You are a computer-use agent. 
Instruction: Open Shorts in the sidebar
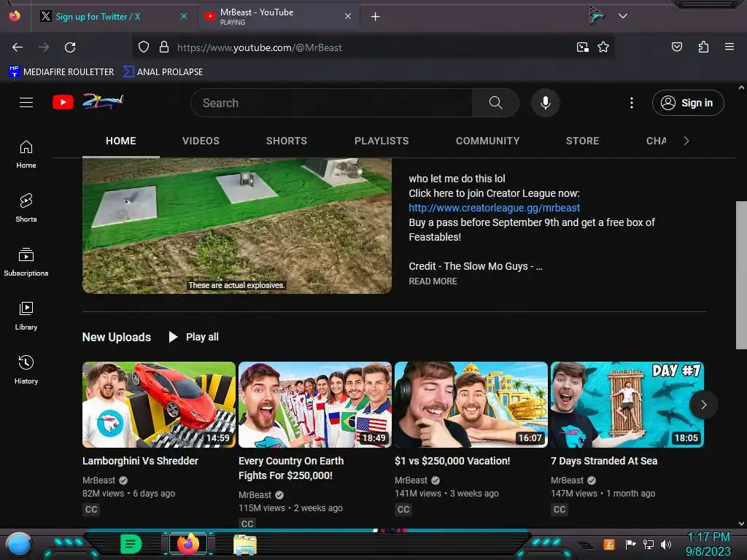click(x=26, y=208)
